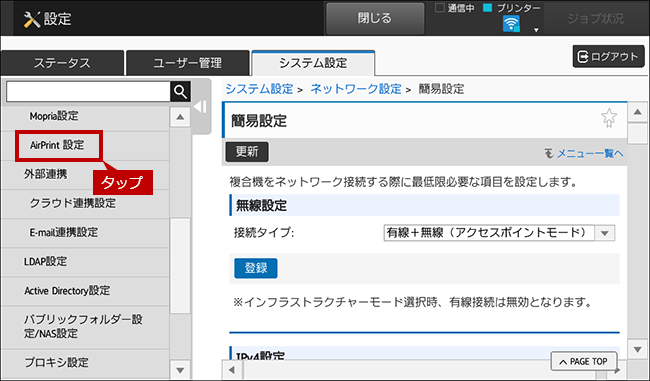Click inside the menu search field
The image size is (650, 381).
tap(88, 92)
